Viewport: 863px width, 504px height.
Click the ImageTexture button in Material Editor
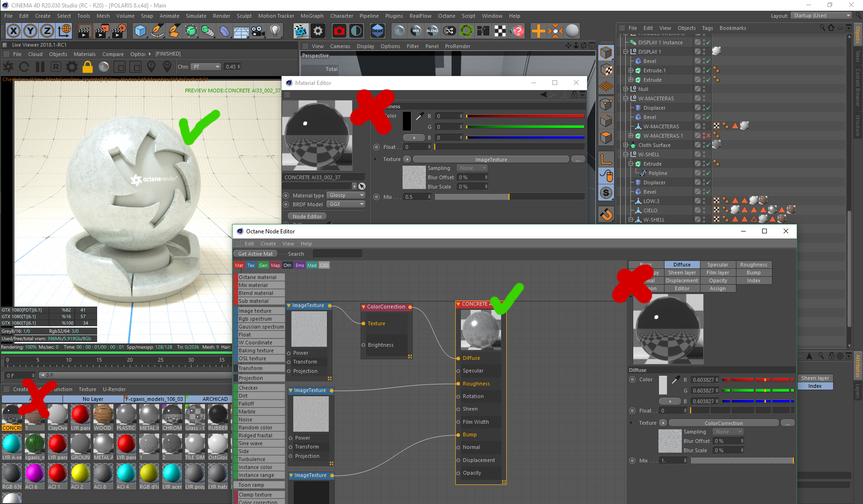click(x=491, y=160)
